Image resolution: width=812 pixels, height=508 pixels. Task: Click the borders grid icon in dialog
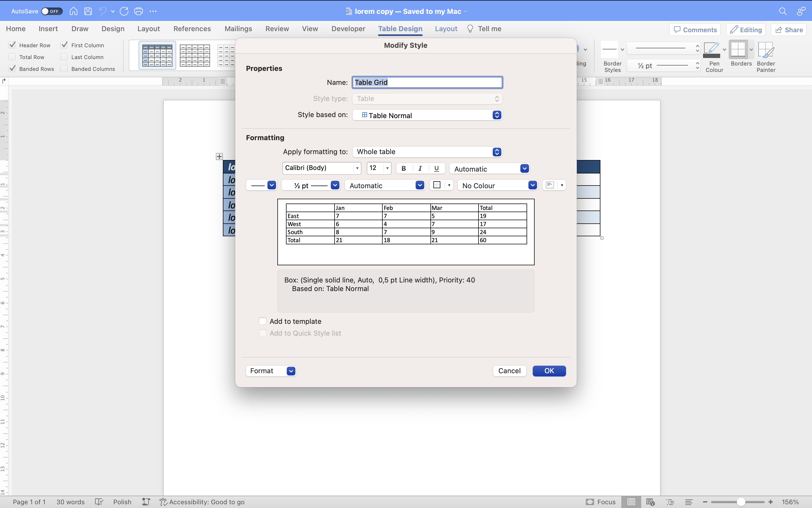tap(437, 185)
